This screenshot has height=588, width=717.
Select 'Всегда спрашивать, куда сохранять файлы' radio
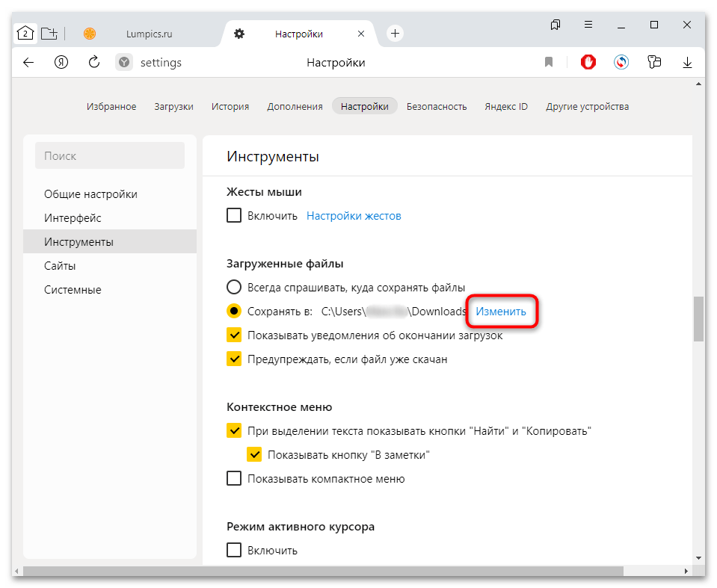click(234, 287)
